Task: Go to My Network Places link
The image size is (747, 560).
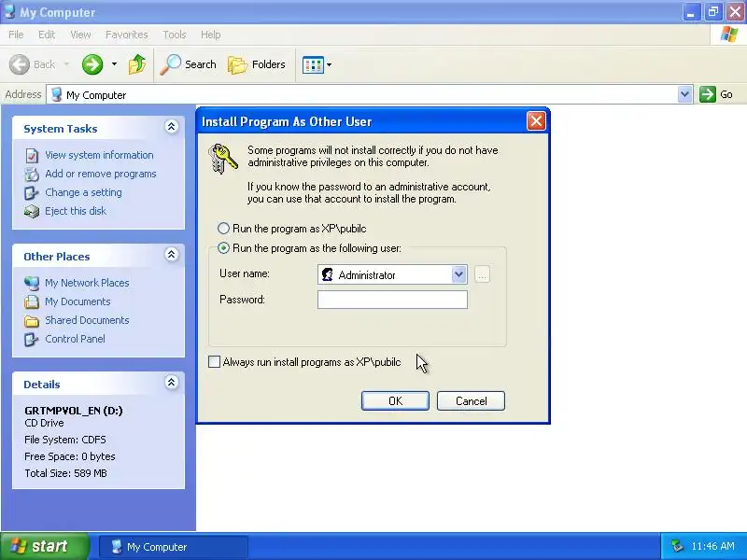Action: point(87,283)
